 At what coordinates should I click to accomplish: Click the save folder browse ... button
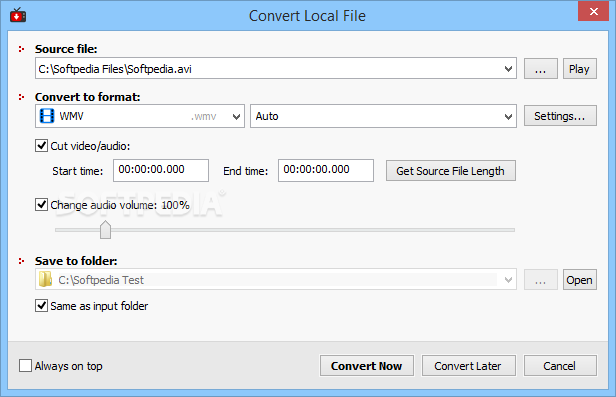541,280
